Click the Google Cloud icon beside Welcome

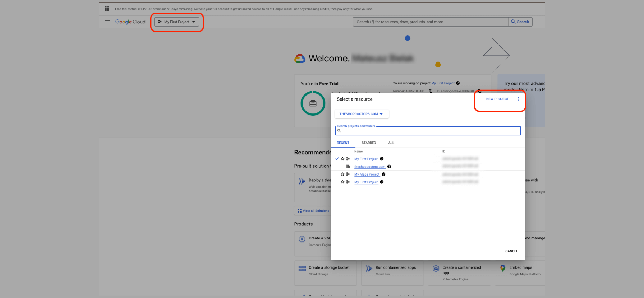(x=300, y=59)
